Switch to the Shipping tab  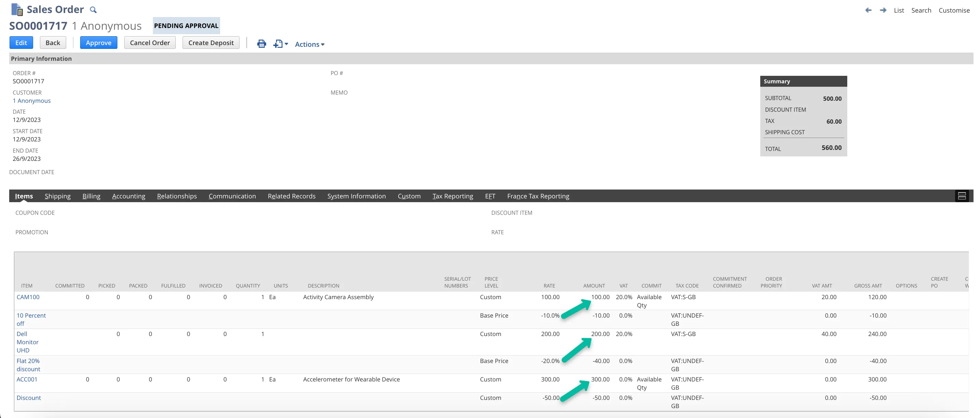[x=58, y=196]
